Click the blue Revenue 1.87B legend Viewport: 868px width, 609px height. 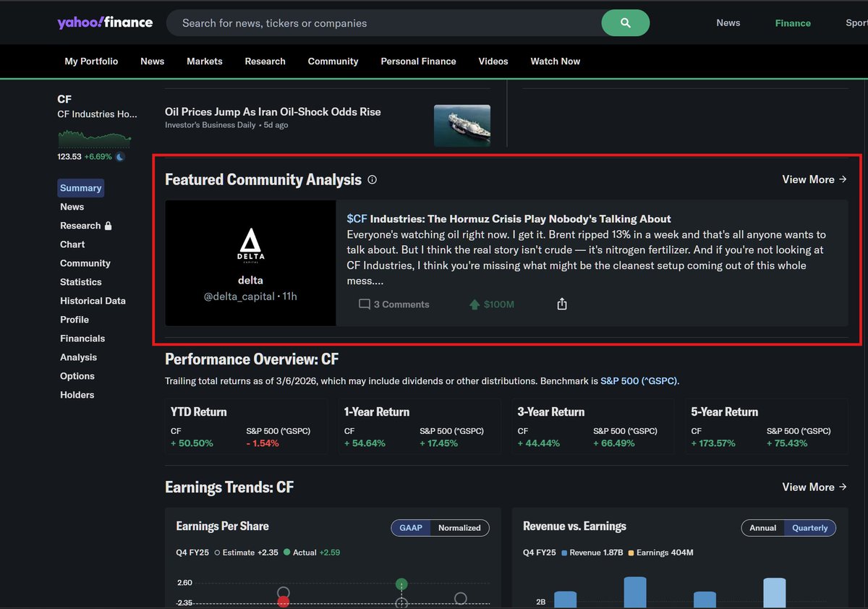coord(591,553)
